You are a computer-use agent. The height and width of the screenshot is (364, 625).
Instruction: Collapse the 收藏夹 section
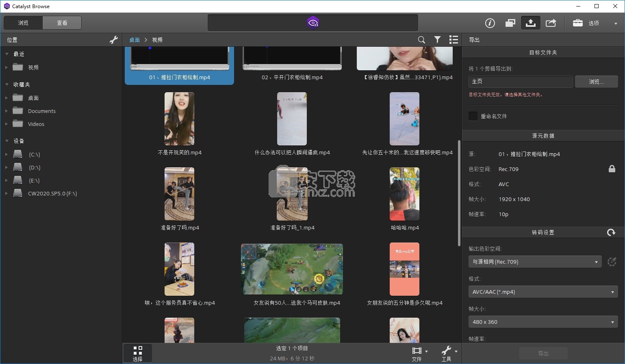(7, 84)
